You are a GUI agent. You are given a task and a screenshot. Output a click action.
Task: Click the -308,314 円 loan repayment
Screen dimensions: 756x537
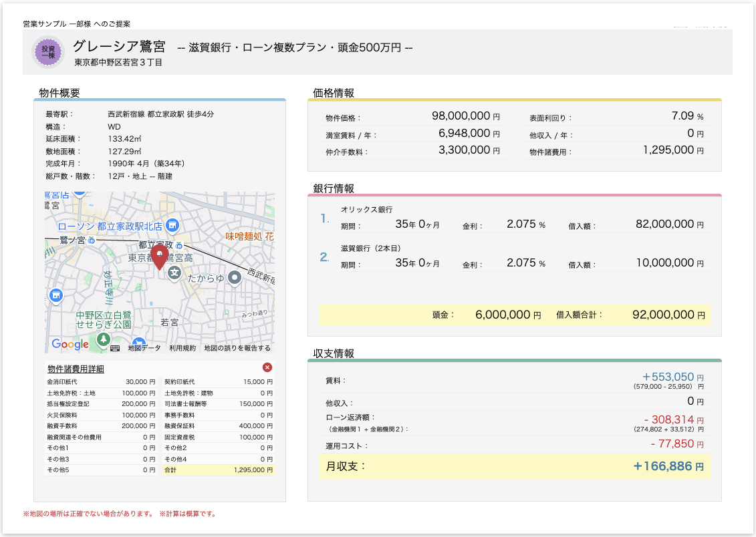click(674, 420)
